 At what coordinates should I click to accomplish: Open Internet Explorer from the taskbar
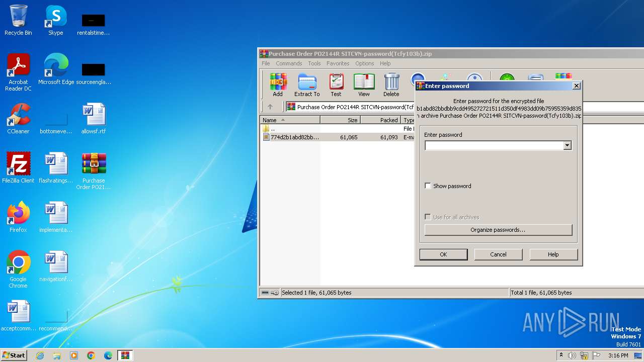[x=40, y=355]
